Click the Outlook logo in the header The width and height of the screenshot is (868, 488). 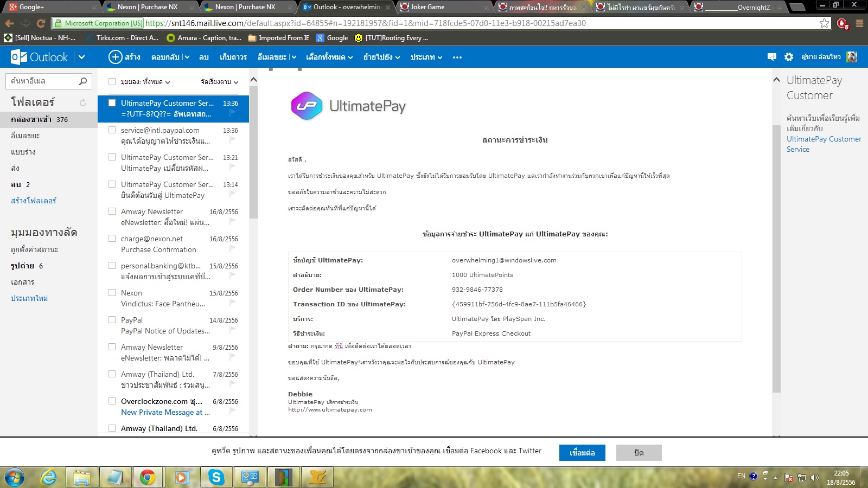pyautogui.click(x=39, y=57)
